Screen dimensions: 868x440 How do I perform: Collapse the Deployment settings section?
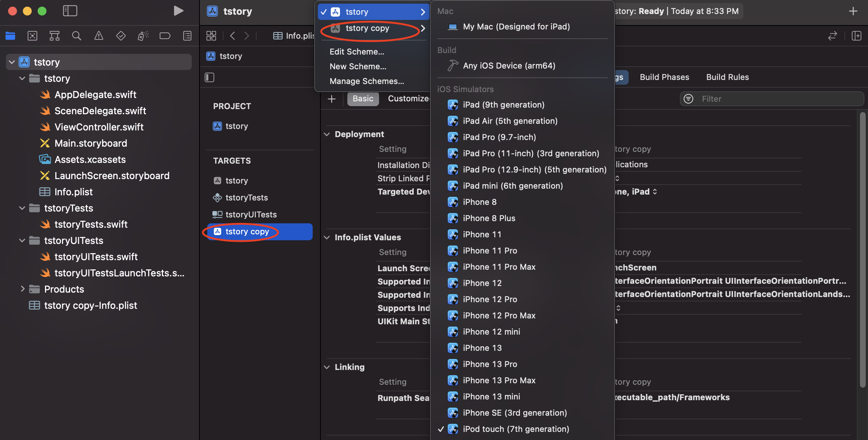click(x=327, y=134)
